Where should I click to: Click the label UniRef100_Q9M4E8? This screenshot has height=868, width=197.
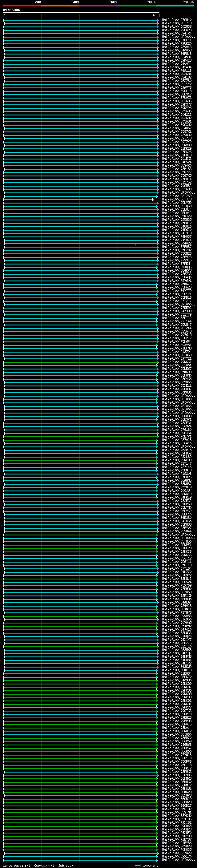click(177, 60)
